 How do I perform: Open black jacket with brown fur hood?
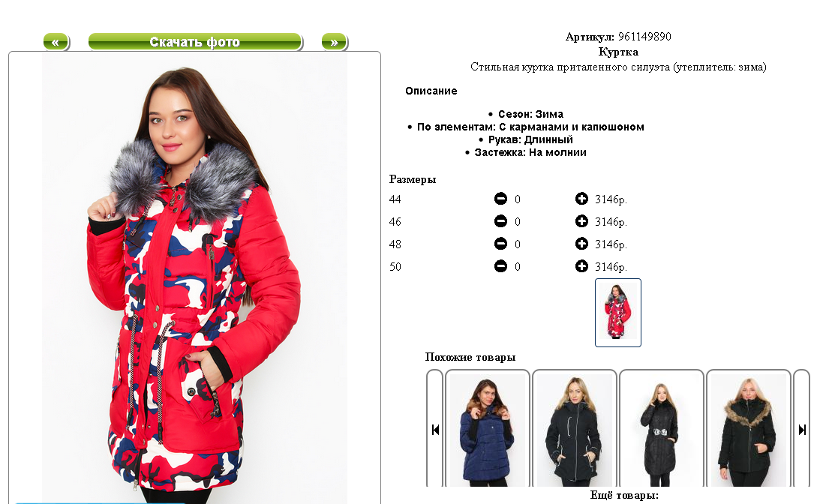(748, 429)
